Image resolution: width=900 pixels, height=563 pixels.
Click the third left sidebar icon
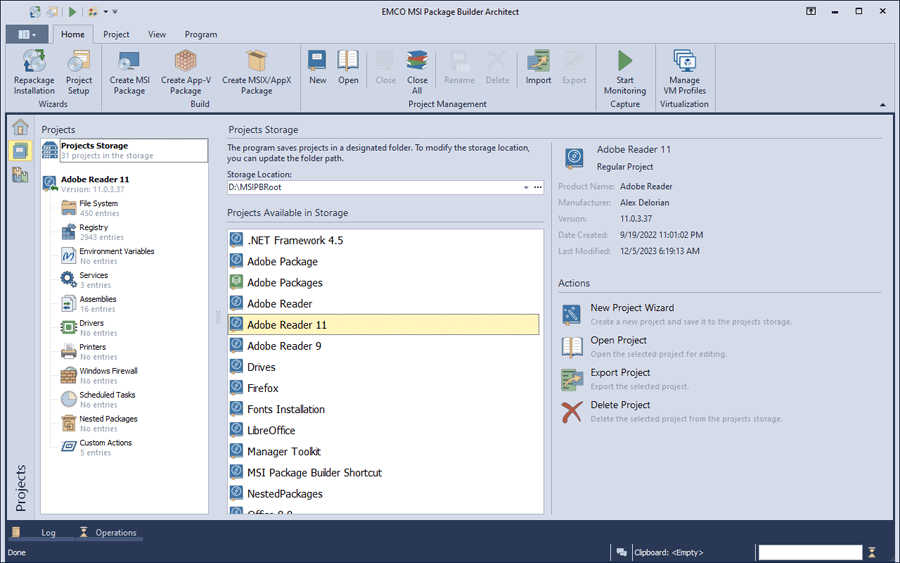tap(21, 174)
